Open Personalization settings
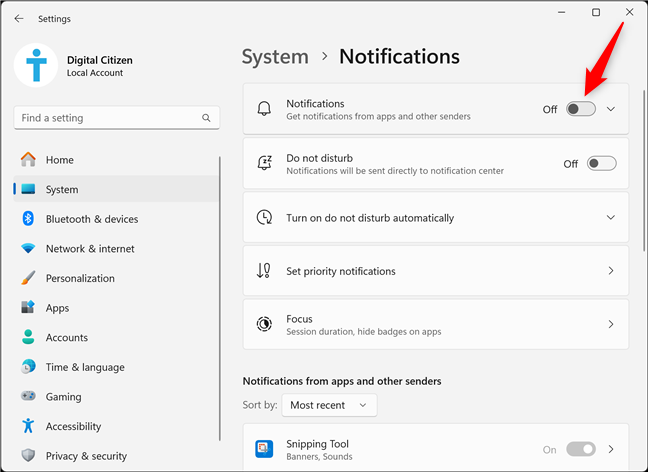648x472 pixels. (116, 278)
